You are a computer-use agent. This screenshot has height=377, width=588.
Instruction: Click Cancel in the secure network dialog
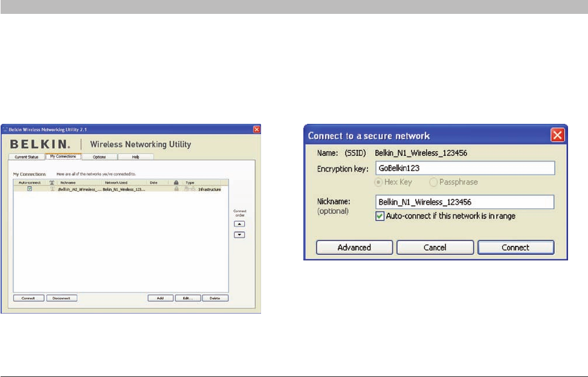435,247
